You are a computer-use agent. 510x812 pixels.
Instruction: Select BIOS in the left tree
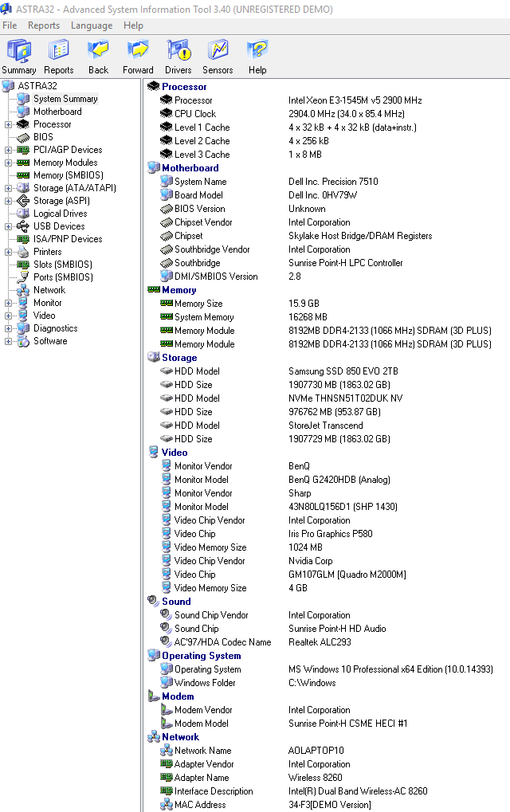tap(43, 137)
